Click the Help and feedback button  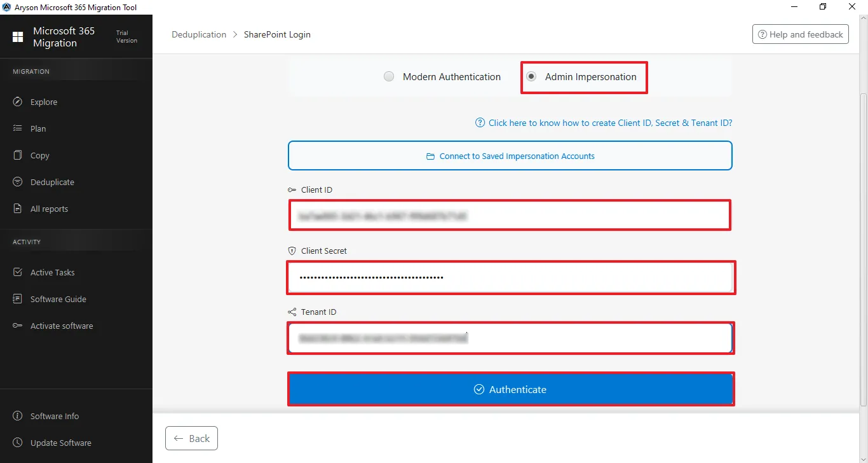800,34
